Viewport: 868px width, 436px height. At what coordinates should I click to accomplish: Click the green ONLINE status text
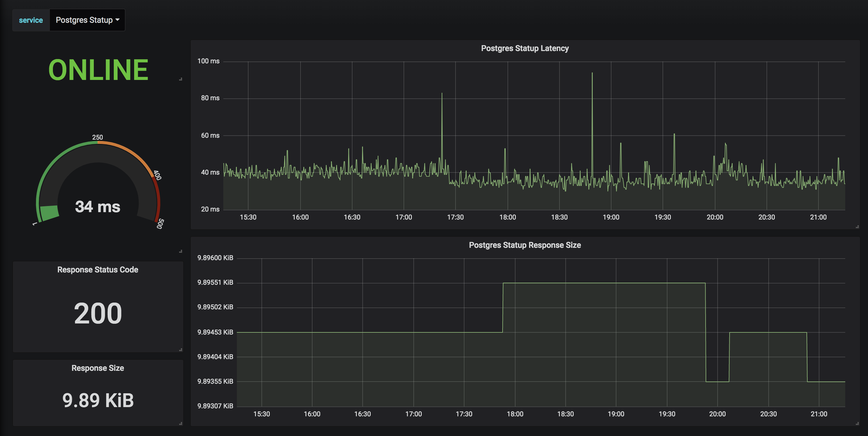click(98, 70)
